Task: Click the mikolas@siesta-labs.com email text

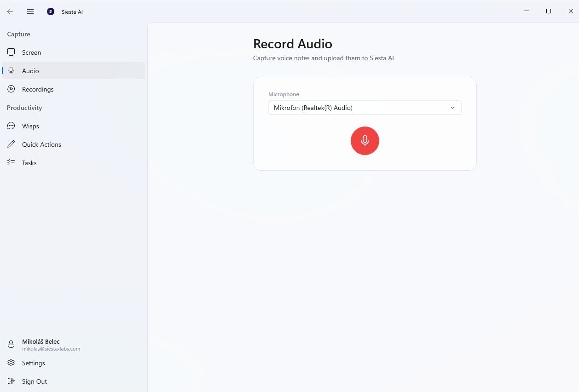Action: (x=51, y=349)
